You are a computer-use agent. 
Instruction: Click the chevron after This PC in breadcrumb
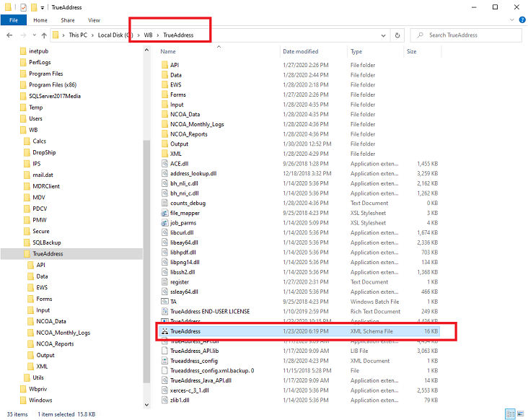click(92, 35)
